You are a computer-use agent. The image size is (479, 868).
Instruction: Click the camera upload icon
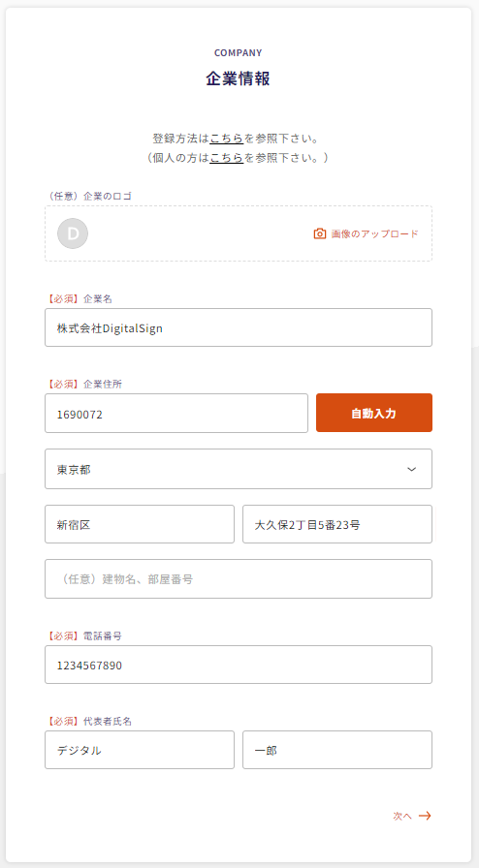[x=319, y=233]
